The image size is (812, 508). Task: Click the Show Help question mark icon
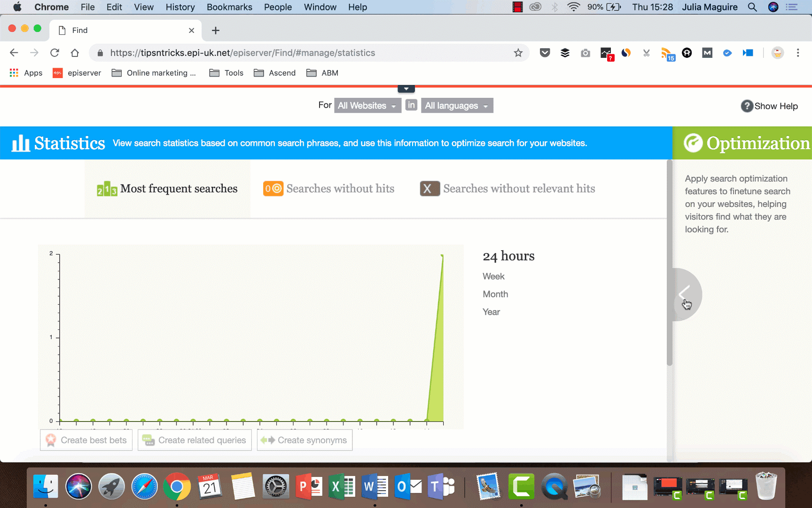point(747,106)
